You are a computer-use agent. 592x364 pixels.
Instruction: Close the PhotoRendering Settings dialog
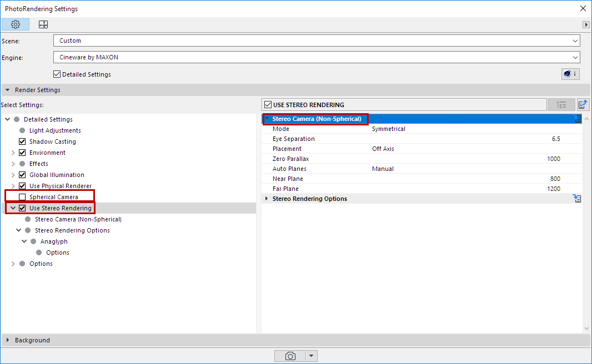(x=583, y=8)
